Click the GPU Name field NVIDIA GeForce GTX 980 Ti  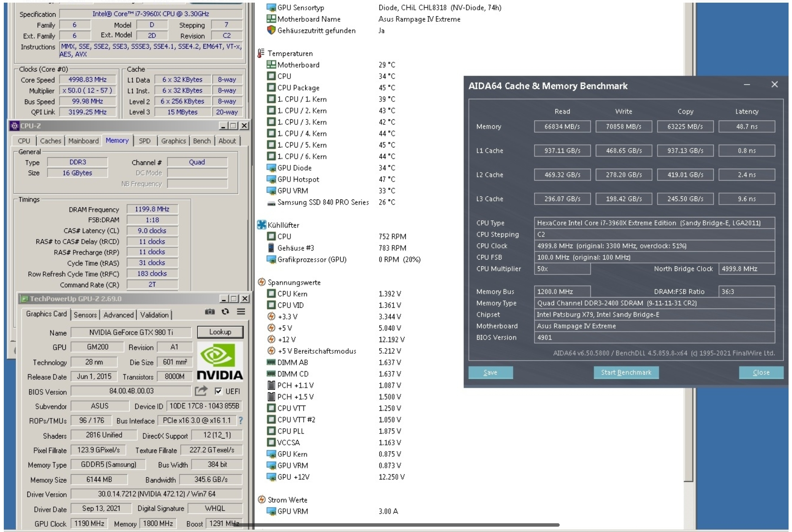131,332
